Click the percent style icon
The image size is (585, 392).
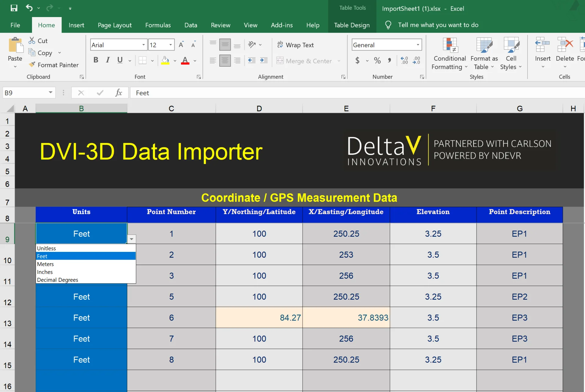tap(377, 60)
